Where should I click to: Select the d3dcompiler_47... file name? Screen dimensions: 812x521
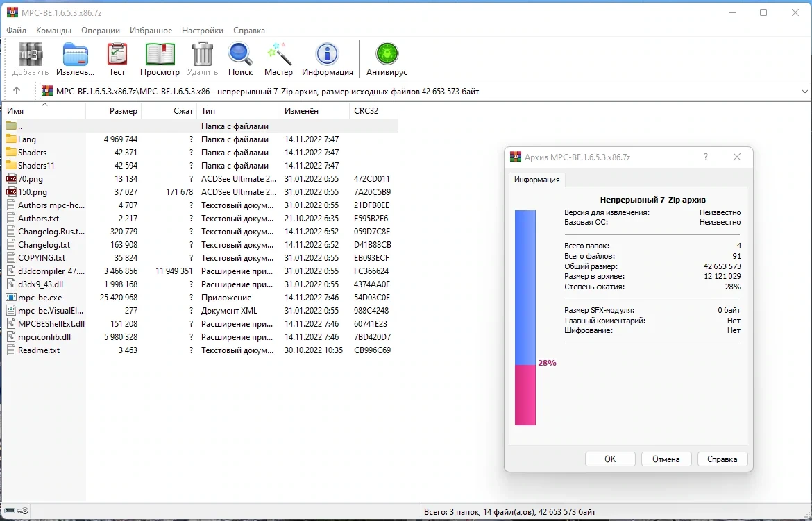[51, 271]
